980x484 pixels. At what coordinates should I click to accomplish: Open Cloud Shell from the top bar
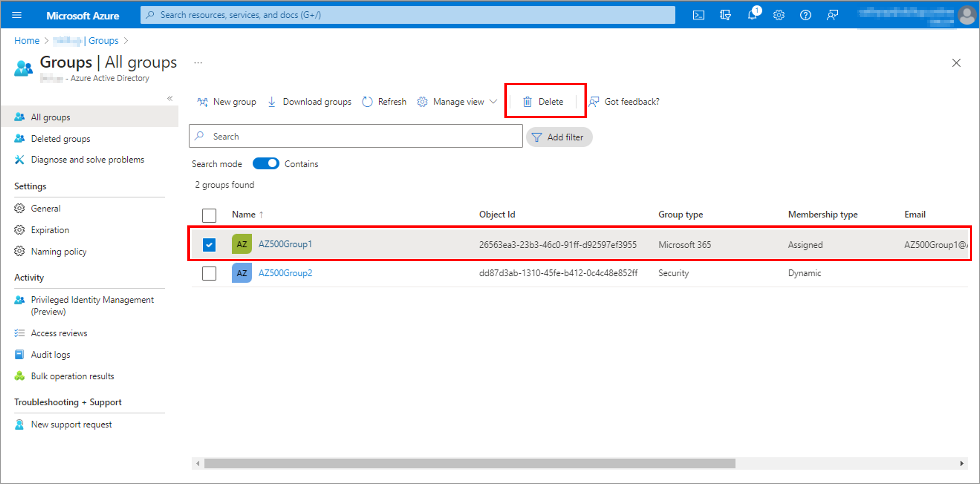click(699, 15)
